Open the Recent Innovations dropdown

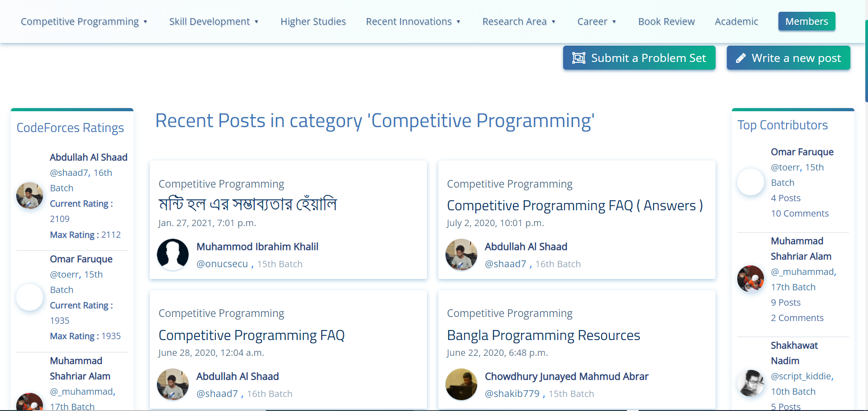point(413,22)
